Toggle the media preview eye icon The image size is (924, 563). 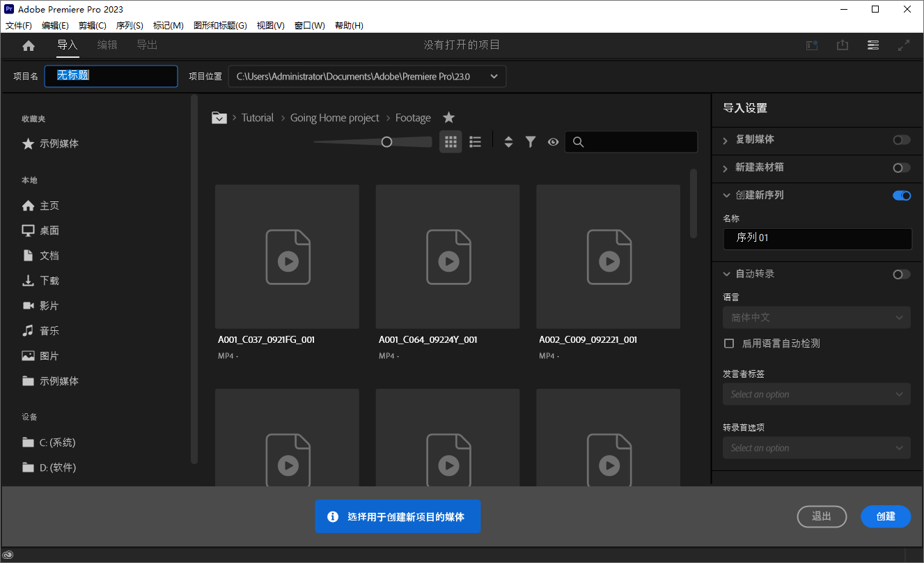click(x=553, y=141)
